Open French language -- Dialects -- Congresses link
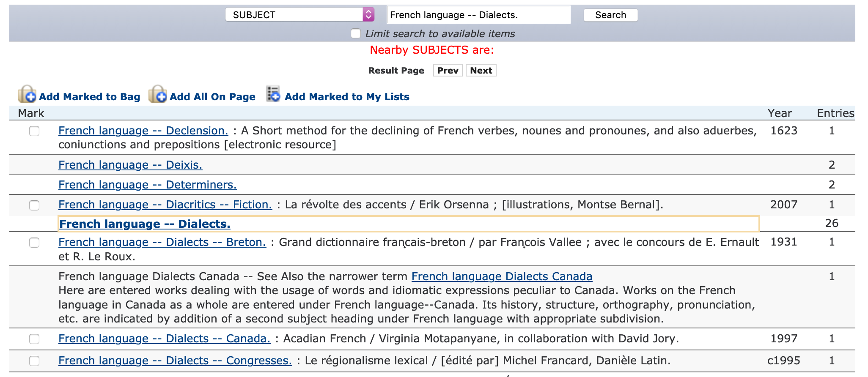The height and width of the screenshot is (377, 868). [175, 361]
